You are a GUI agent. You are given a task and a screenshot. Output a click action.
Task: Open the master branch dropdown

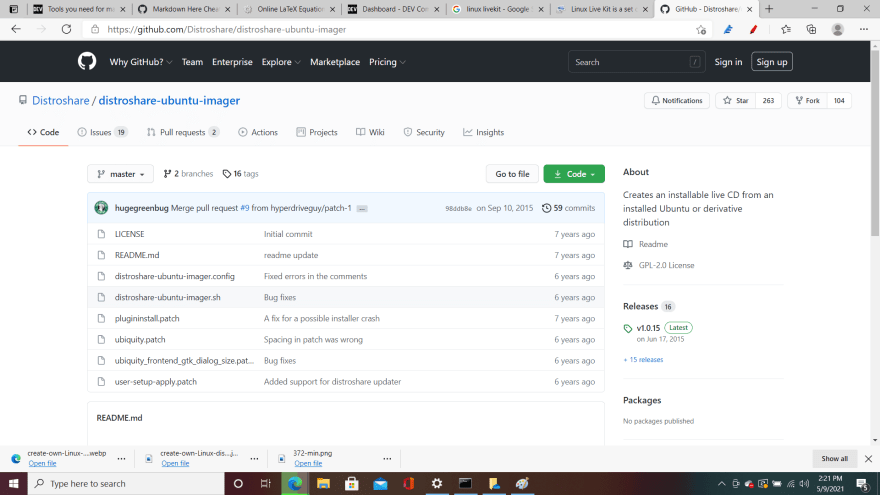(x=121, y=174)
